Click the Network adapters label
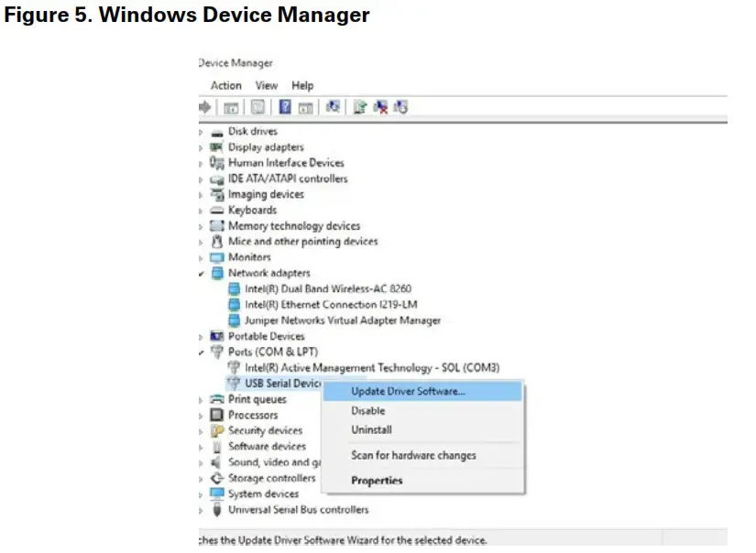The image size is (756, 553). coord(269,273)
